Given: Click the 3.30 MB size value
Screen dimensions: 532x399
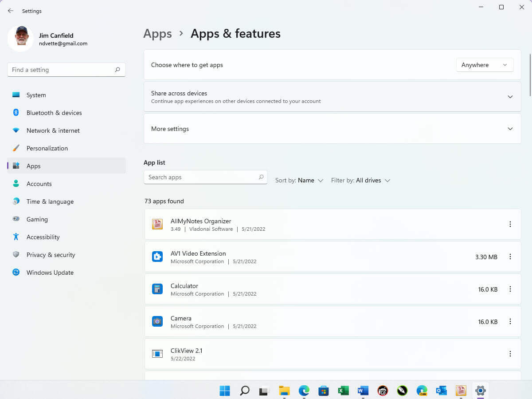Looking at the screenshot, I should click(486, 257).
